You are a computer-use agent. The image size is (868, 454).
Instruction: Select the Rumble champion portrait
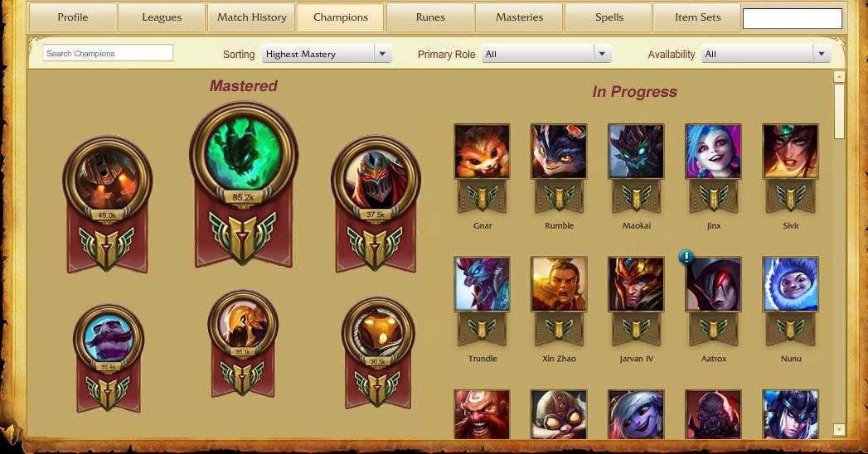point(559,151)
